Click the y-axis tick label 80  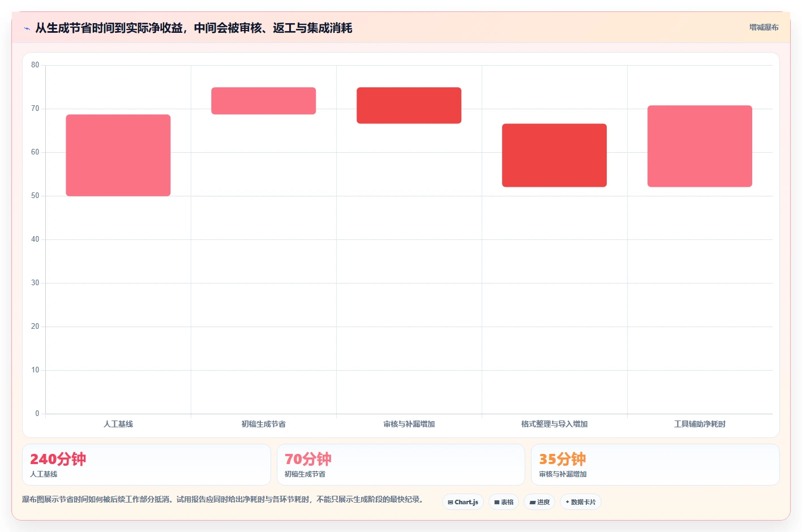pyautogui.click(x=35, y=65)
